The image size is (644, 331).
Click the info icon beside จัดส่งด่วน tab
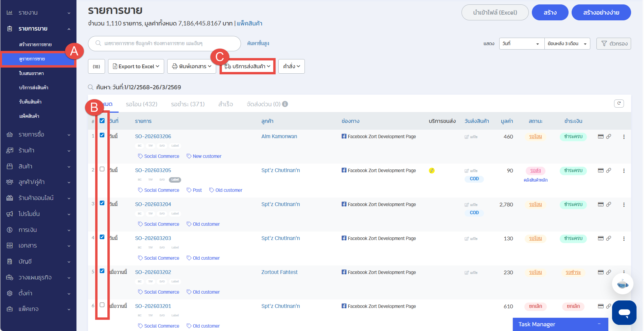click(285, 104)
